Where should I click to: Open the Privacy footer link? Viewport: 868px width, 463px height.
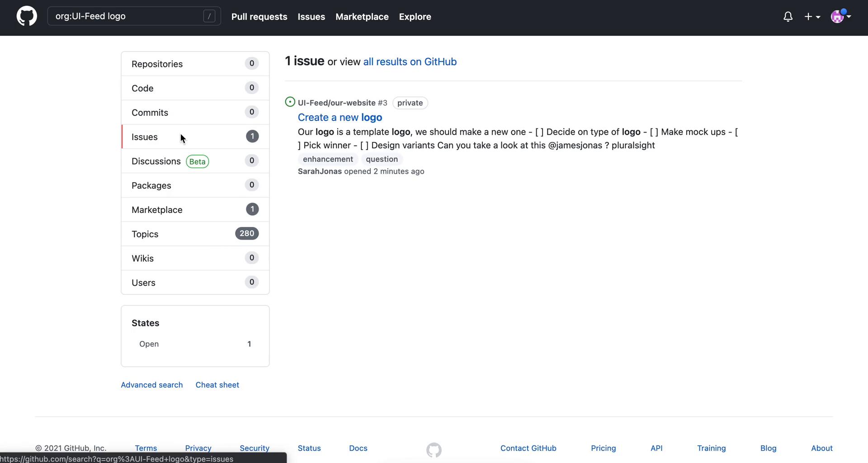(198, 448)
